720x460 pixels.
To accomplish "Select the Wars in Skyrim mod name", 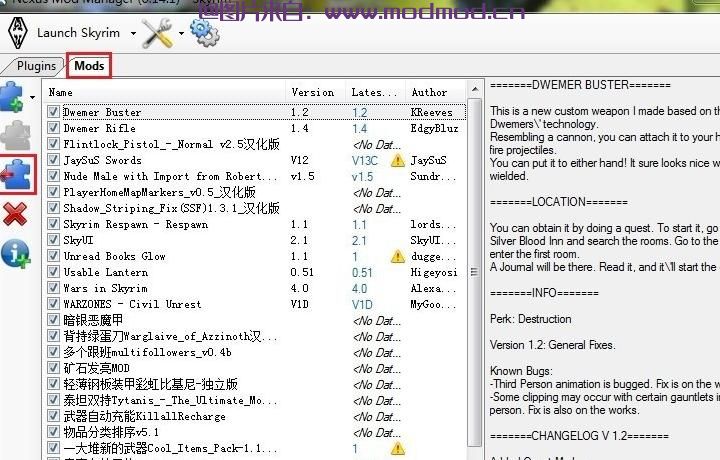I will (x=105, y=288).
